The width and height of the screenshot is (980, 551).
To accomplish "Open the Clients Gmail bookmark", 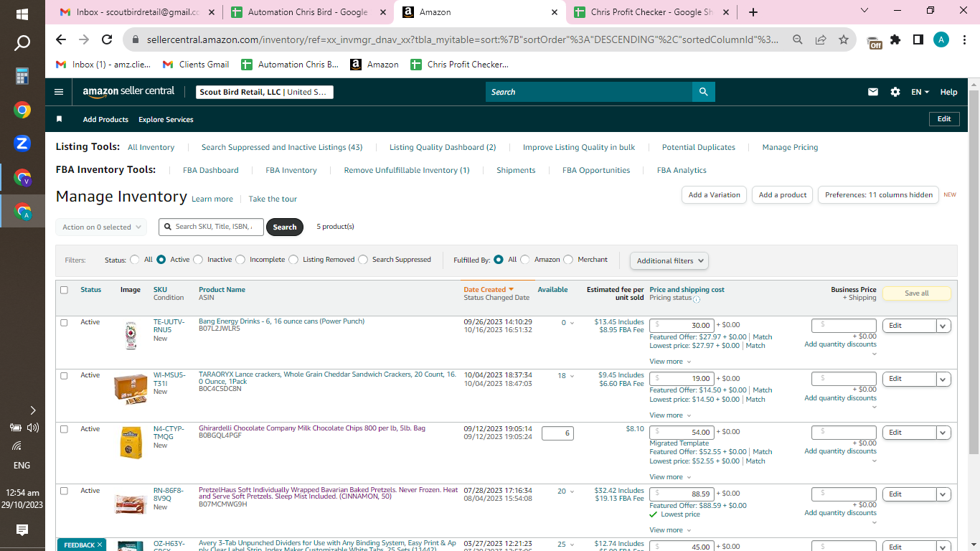I will coord(196,65).
